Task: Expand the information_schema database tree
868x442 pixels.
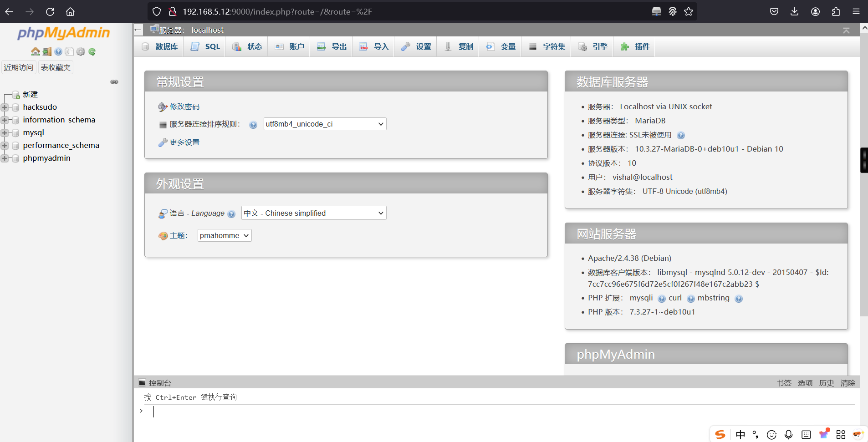Action: [5, 120]
